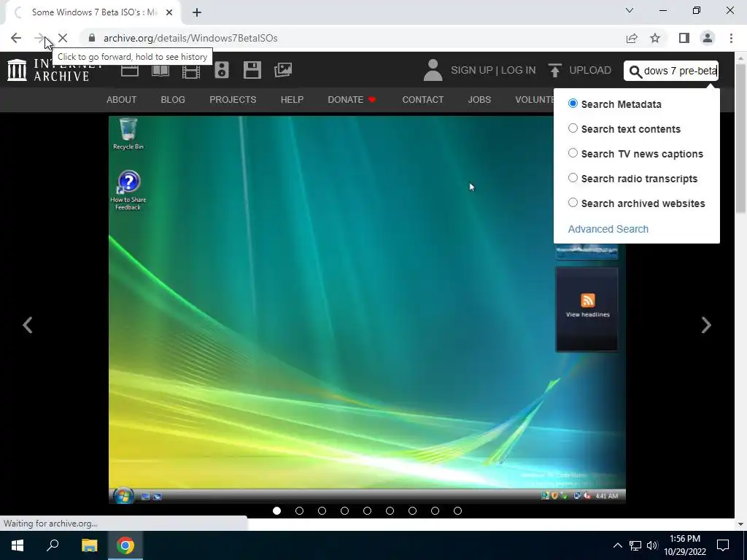Open File Explorer from taskbar
This screenshot has width=747, height=560.
[x=89, y=545]
